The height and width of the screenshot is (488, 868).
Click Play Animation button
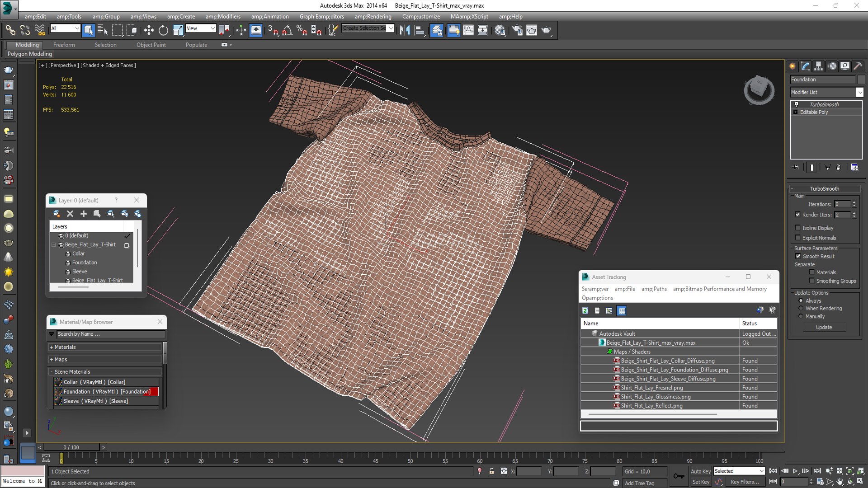point(795,471)
